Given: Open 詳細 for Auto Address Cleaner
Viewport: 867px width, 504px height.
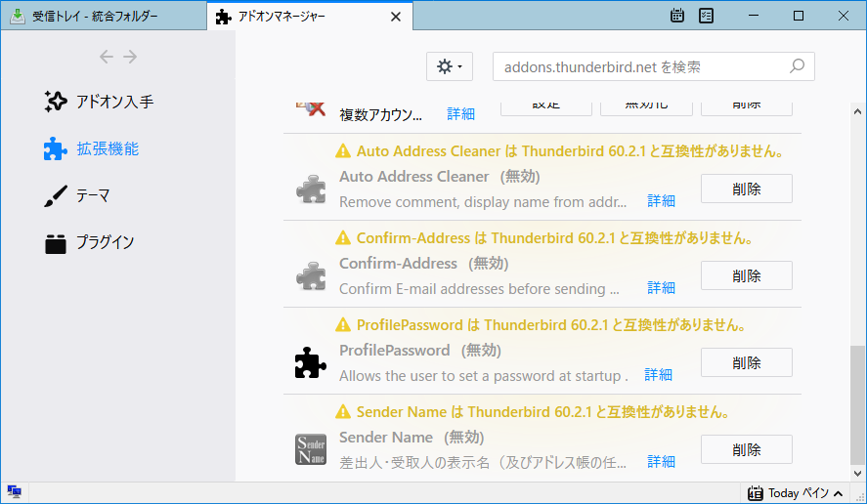Looking at the screenshot, I should (662, 200).
